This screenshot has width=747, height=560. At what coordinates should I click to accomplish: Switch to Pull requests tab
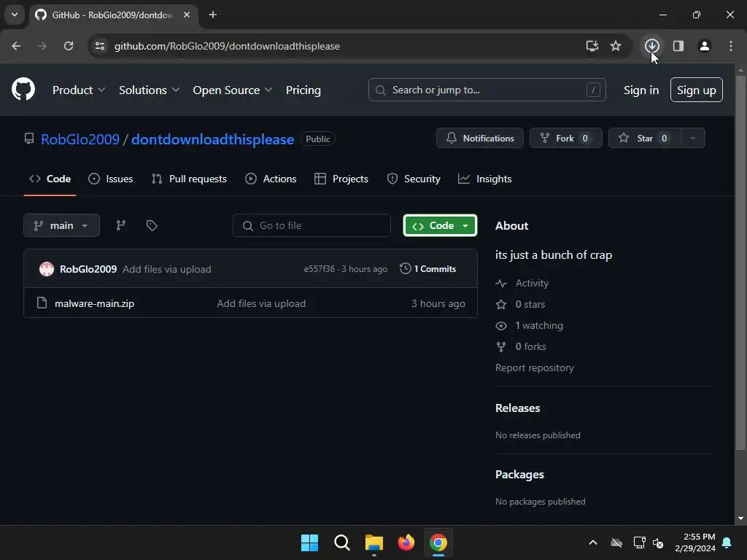point(189,179)
